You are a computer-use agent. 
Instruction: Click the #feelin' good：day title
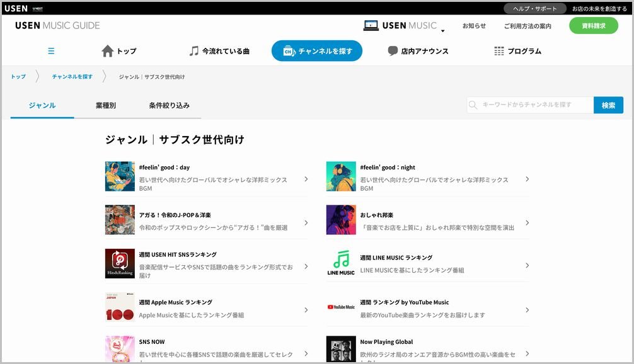point(164,168)
